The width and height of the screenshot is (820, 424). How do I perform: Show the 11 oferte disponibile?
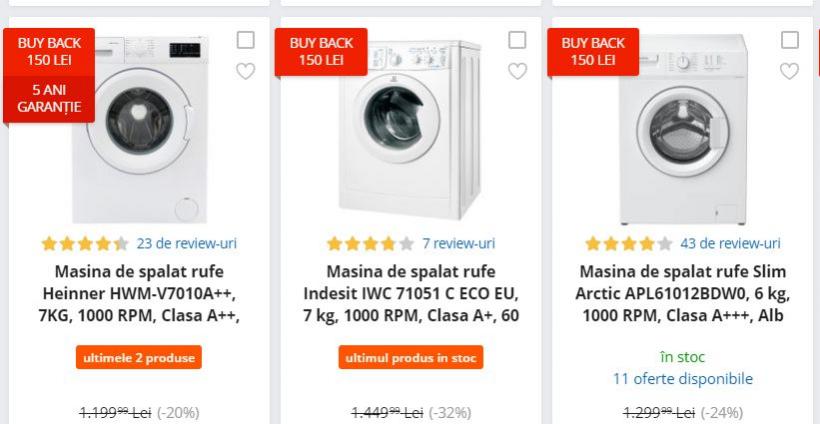683,379
